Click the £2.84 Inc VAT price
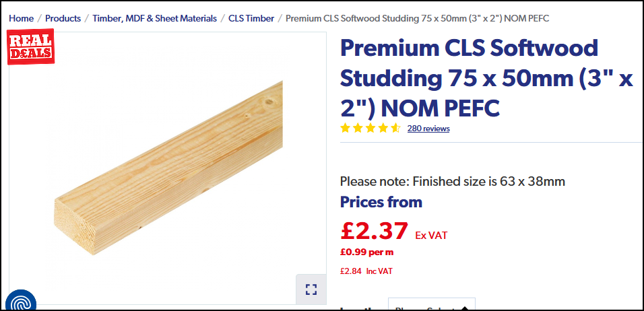This screenshot has width=644, height=311. tap(366, 271)
